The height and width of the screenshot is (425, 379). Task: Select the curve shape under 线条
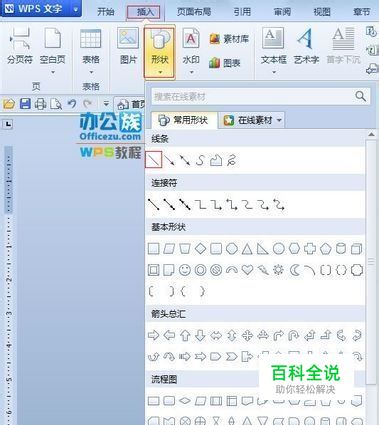point(200,160)
